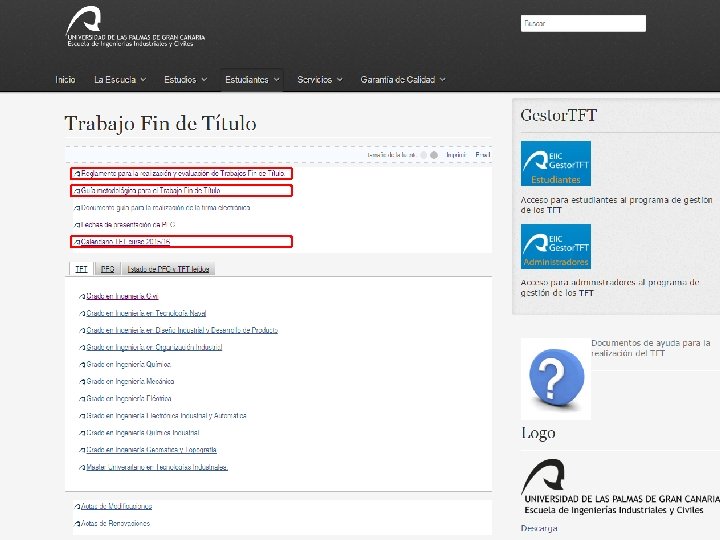Click the smaller font size circle
This screenshot has width=720, height=540.
[x=423, y=155]
